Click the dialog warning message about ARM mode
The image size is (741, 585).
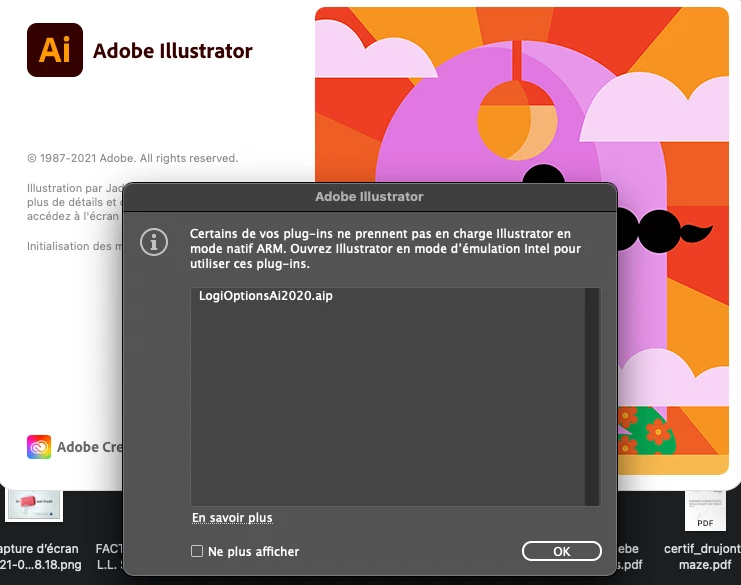pos(385,249)
